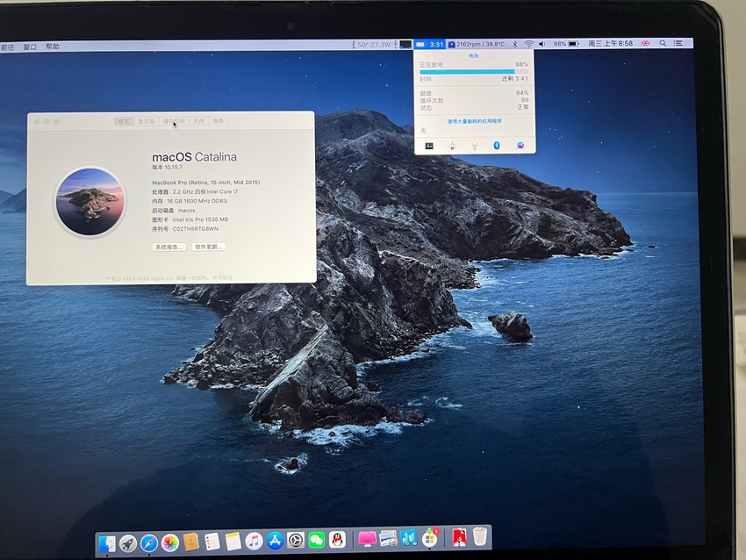Switch to the 支持 tab

point(198,121)
